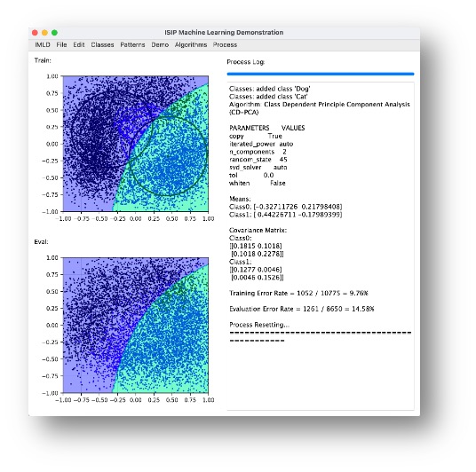476x472 pixels.
Task: Click the 'Covariance Matrix:' heading
Action: coord(258,231)
